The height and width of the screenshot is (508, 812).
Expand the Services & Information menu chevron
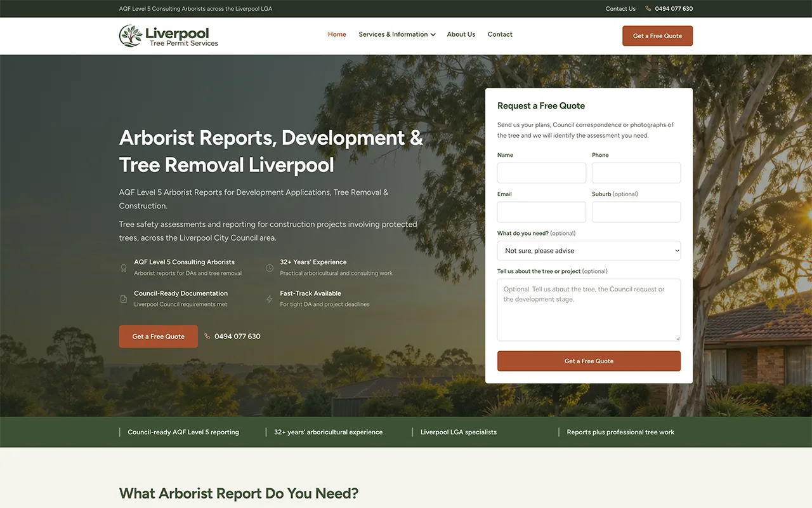coord(433,35)
